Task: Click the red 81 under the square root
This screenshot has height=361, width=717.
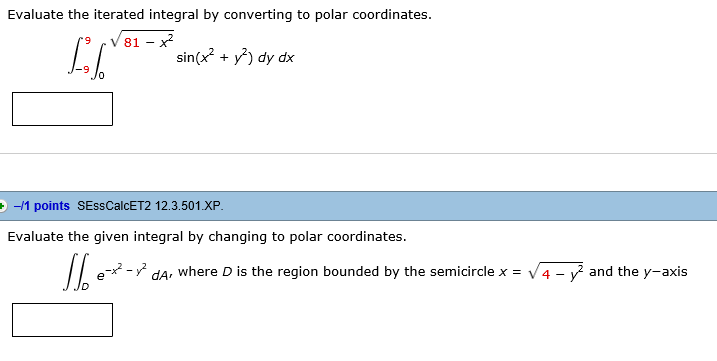Action: point(132,43)
